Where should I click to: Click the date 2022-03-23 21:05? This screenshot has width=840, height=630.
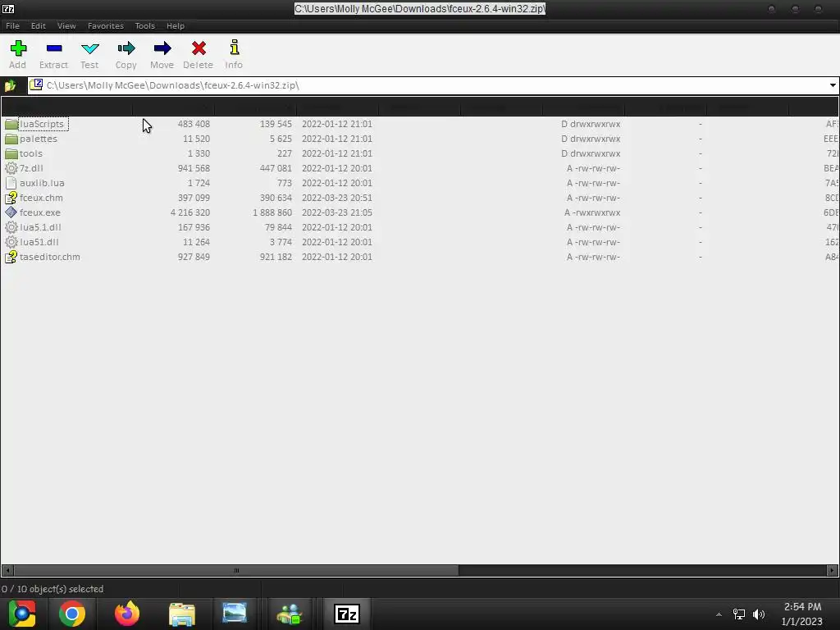coord(337,212)
